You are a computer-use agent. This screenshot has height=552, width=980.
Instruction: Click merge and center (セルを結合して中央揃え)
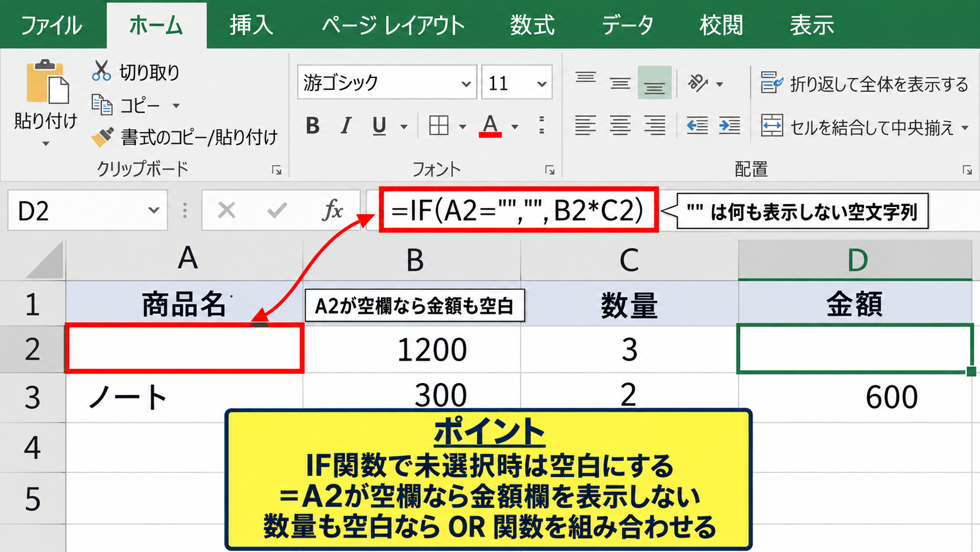tap(857, 127)
